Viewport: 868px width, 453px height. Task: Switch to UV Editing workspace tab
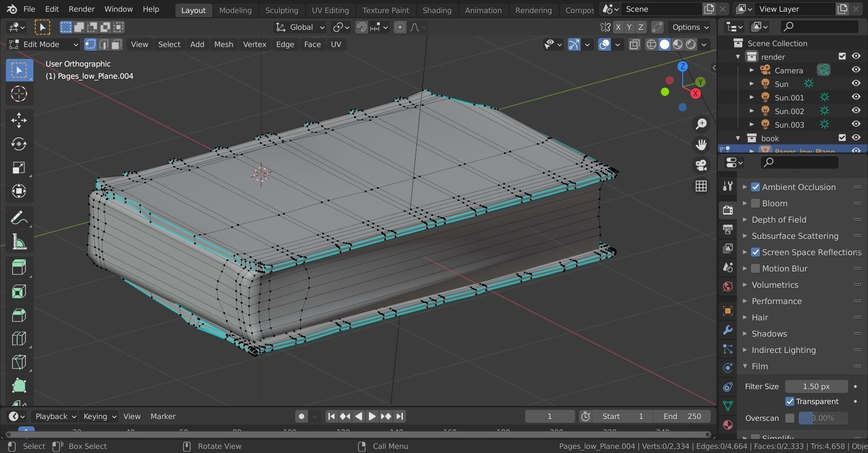click(x=330, y=10)
